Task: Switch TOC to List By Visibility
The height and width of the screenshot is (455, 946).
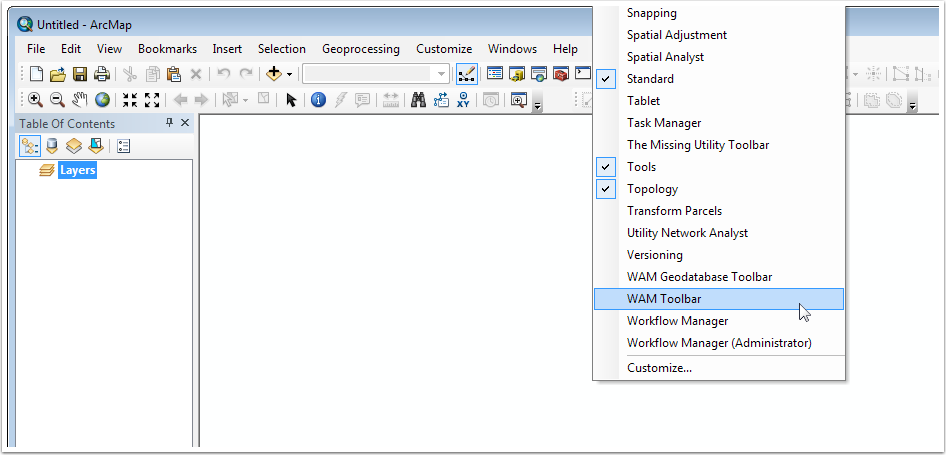Action: tap(74, 145)
